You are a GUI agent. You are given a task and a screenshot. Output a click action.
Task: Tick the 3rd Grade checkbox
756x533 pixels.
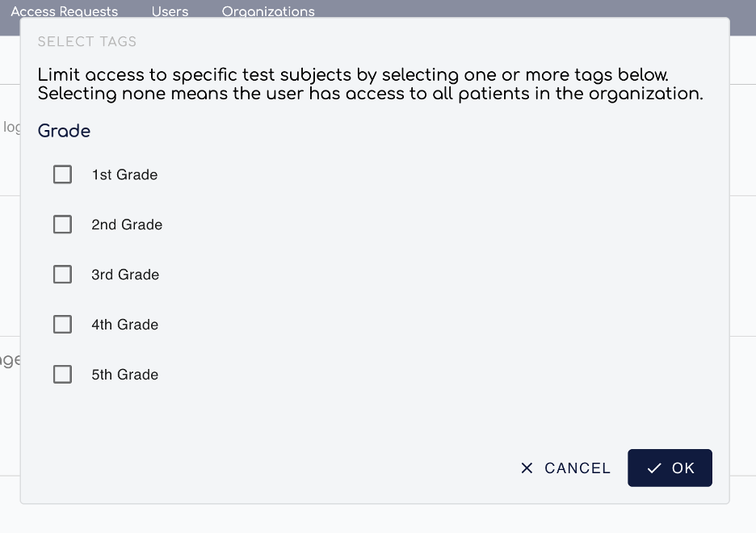click(62, 275)
